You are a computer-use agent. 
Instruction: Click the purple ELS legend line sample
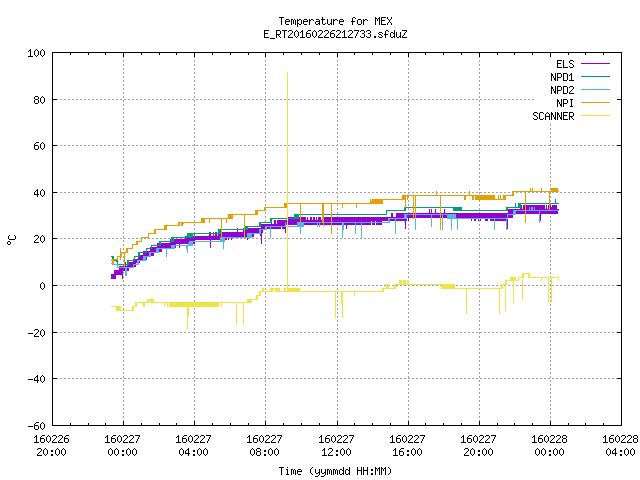(595, 64)
